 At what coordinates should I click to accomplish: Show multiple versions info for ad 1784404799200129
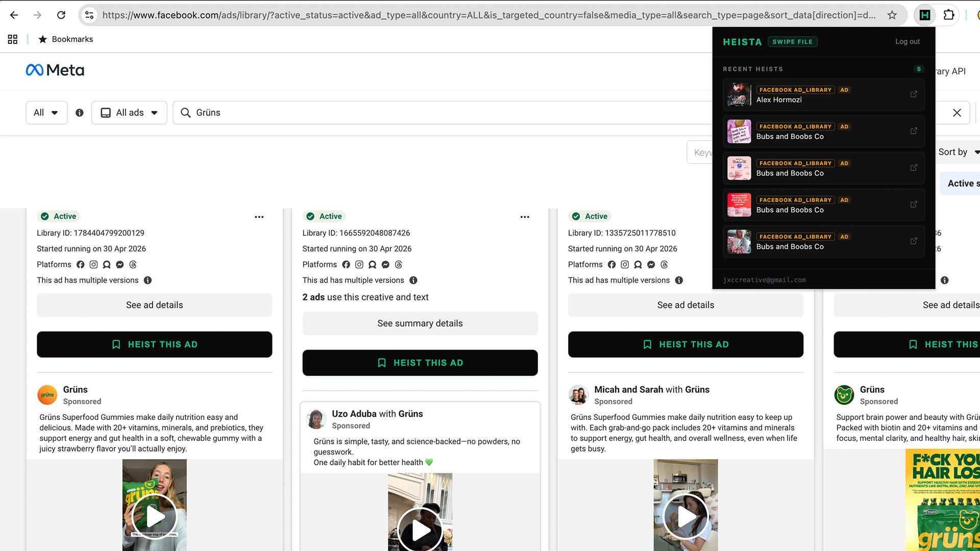[148, 280]
